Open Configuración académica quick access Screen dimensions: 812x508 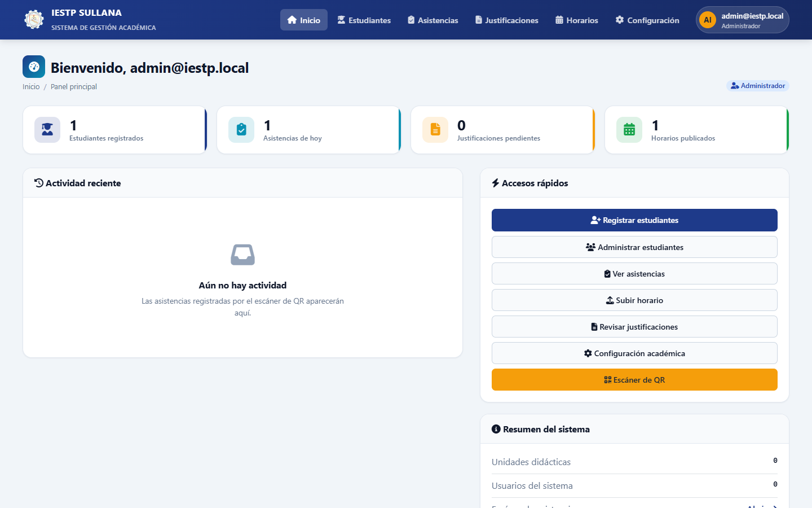(x=634, y=353)
